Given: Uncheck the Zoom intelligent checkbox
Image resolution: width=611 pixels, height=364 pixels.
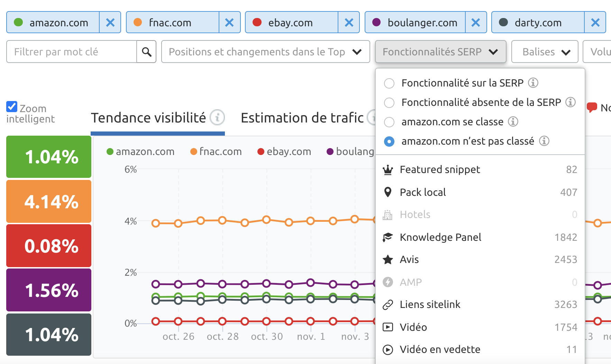Looking at the screenshot, I should tap(12, 107).
